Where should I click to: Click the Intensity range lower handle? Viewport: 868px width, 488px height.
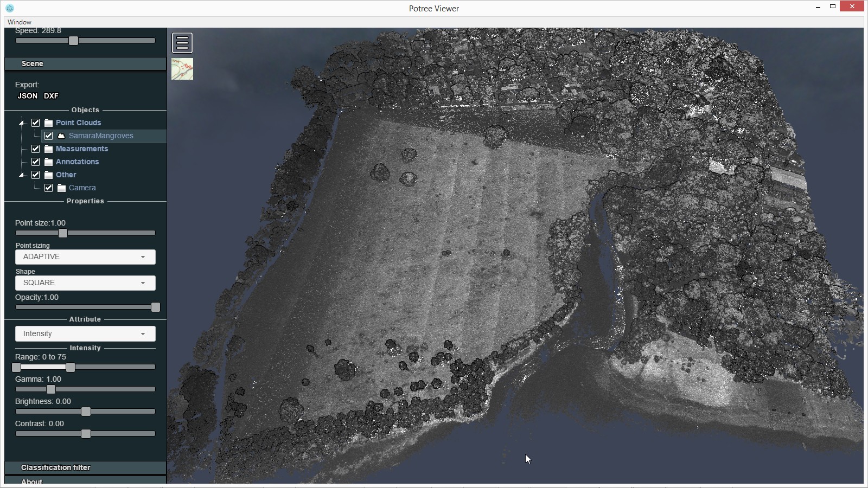pos(16,367)
